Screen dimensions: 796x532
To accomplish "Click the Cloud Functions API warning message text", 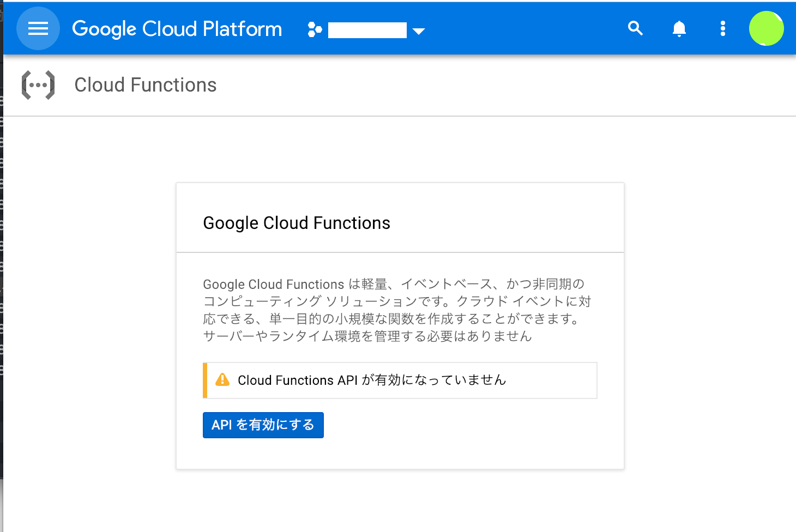I will (x=371, y=380).
